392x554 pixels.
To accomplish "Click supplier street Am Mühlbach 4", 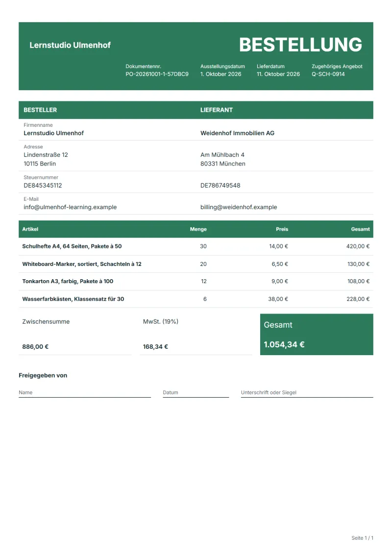I will tap(222, 155).
